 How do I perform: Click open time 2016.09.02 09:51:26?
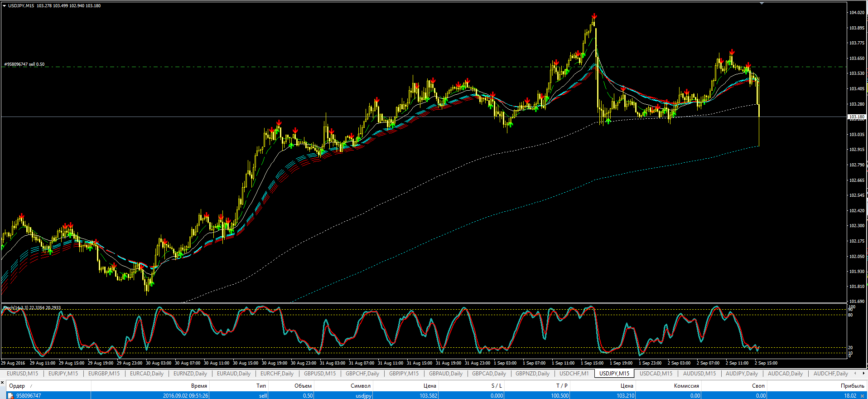pyautogui.click(x=185, y=396)
